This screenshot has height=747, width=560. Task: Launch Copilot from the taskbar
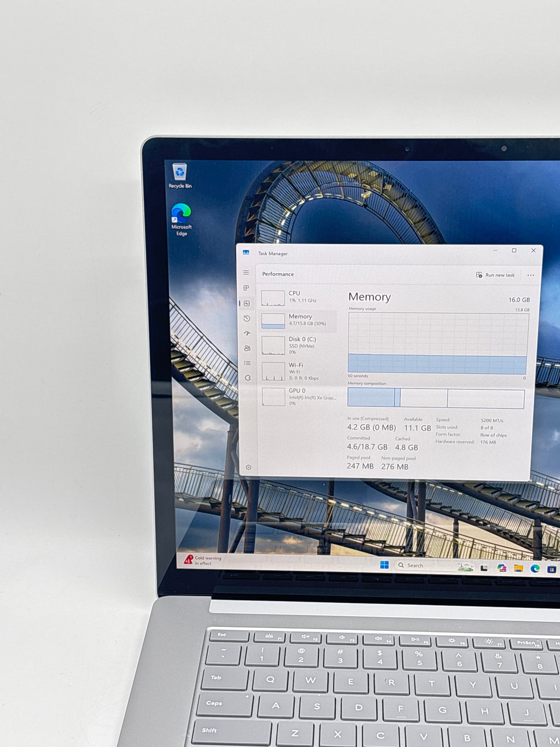coord(501,568)
